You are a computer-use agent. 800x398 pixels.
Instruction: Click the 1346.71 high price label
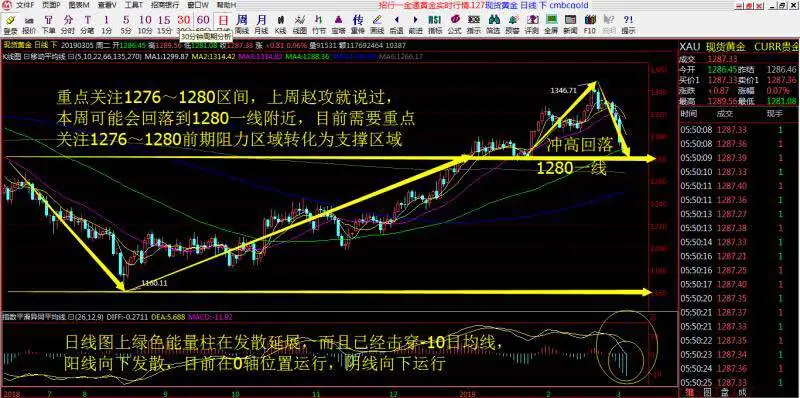[563, 90]
